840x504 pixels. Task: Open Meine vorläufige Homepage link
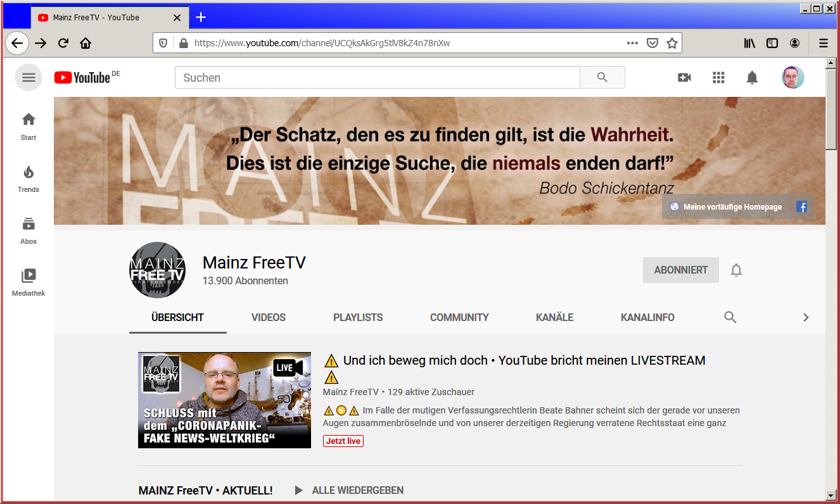[x=726, y=207]
